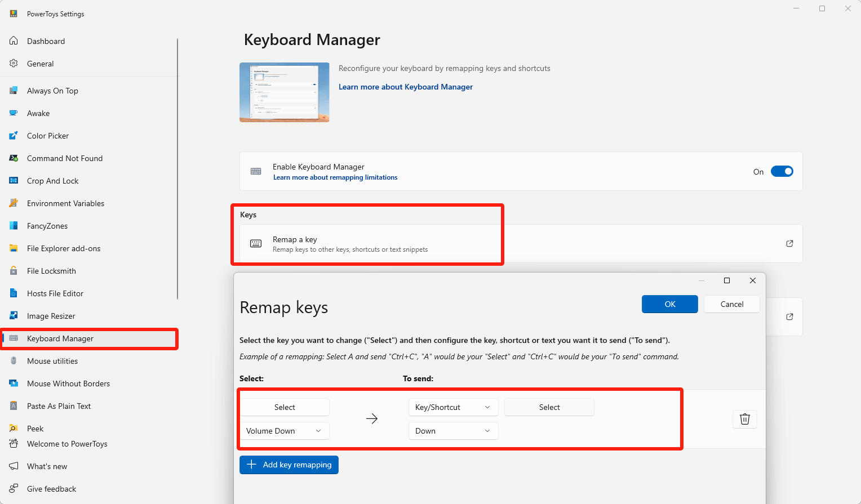
Task: Close the Remap keys dialog window
Action: 753,280
